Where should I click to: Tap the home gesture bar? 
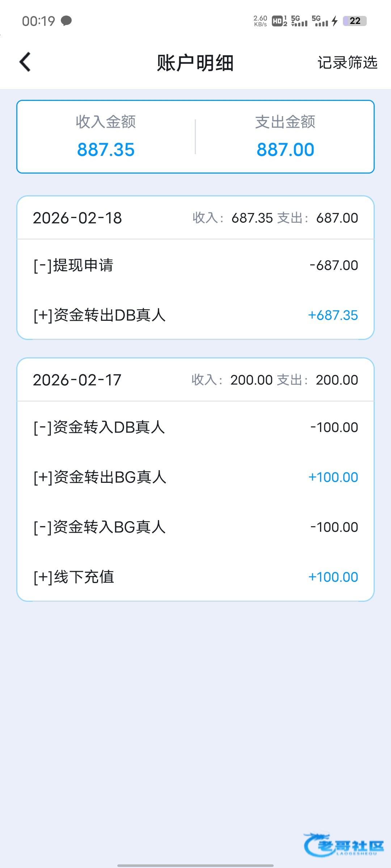(195, 865)
